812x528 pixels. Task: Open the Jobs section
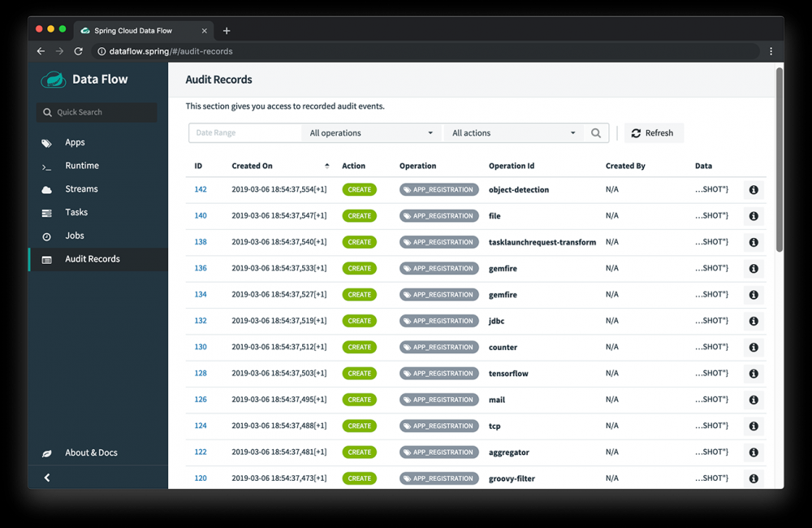[72, 236]
